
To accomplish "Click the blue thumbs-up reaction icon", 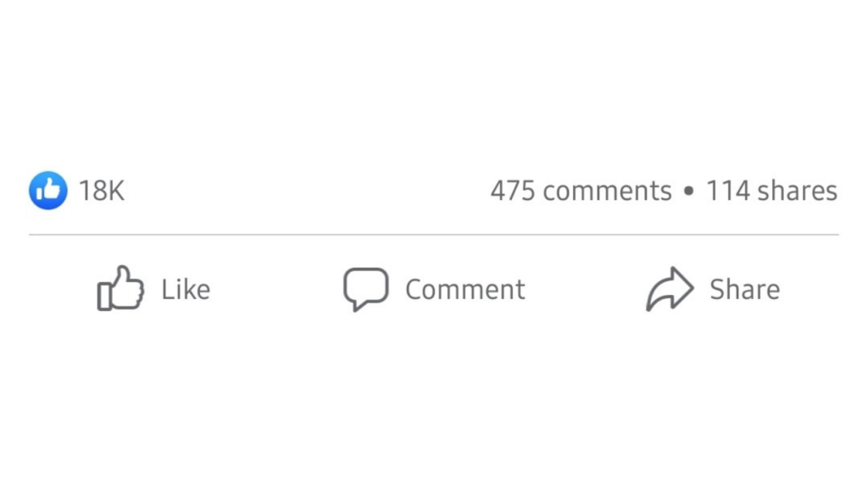I will [48, 190].
